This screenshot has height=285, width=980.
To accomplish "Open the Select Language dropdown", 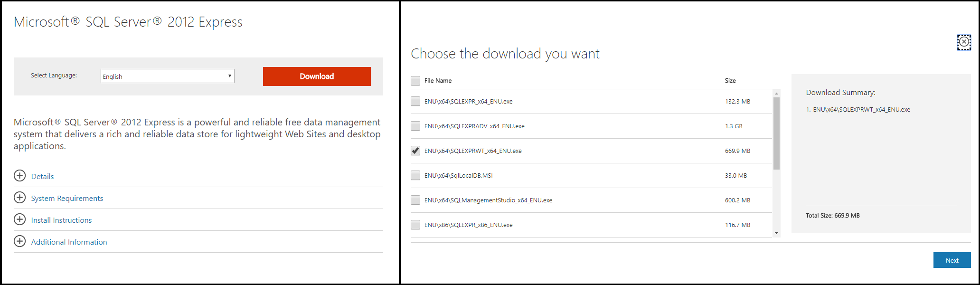I will point(167,76).
